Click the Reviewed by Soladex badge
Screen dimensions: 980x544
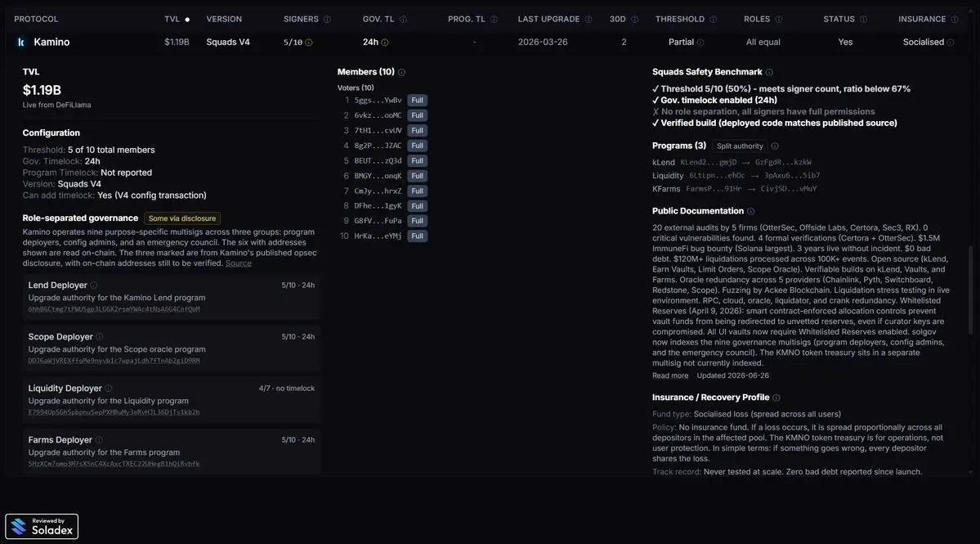[42, 527]
